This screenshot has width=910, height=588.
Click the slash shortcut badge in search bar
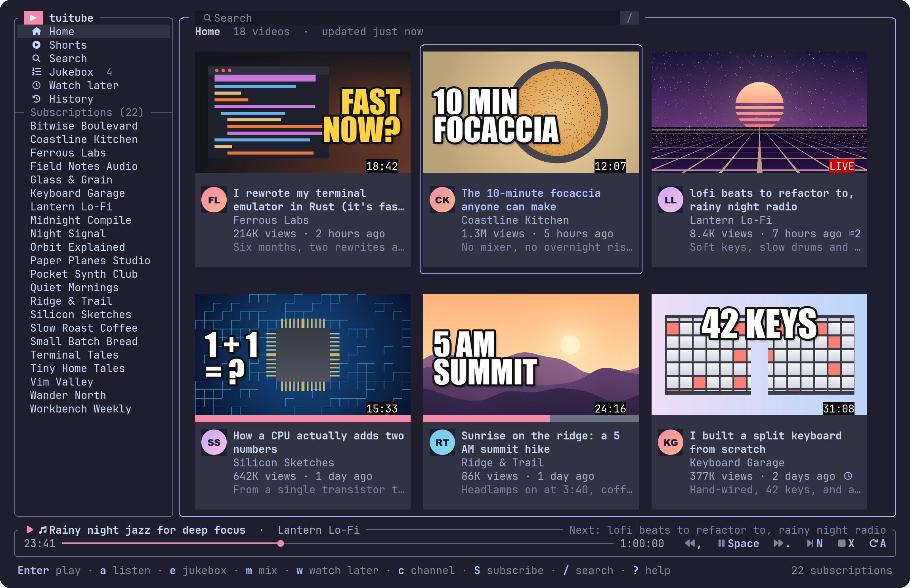(629, 18)
